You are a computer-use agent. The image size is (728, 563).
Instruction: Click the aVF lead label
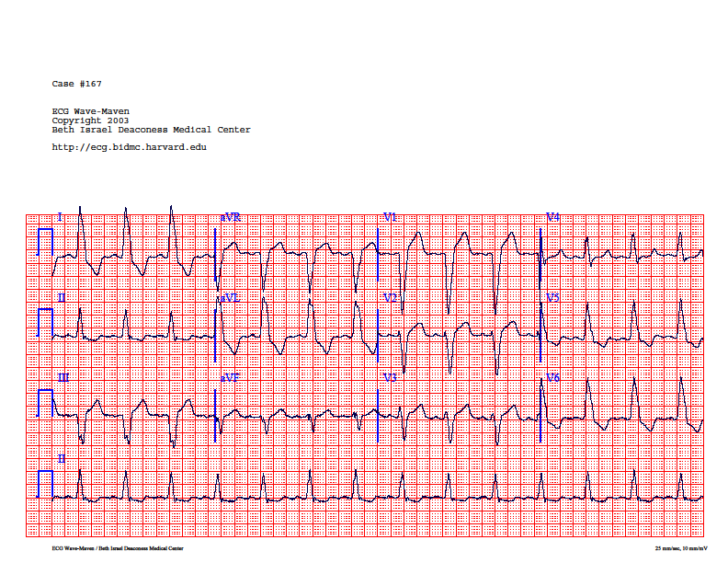coord(230,378)
